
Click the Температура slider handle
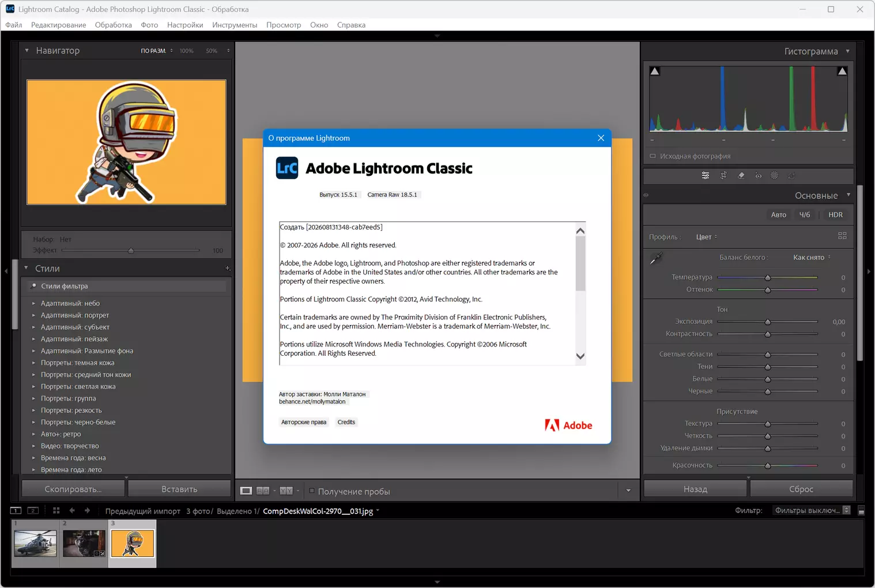(x=768, y=278)
